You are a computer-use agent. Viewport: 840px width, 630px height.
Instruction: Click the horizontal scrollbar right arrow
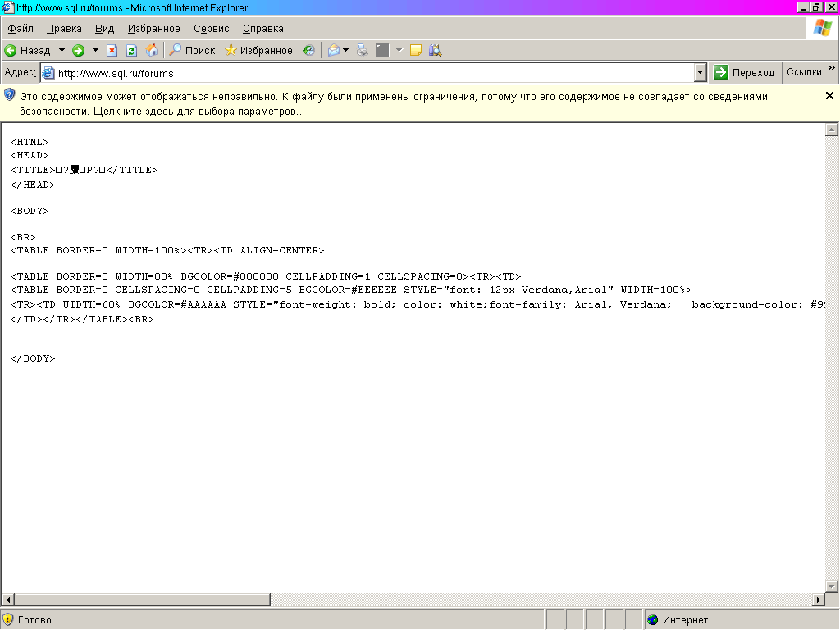coord(818,600)
